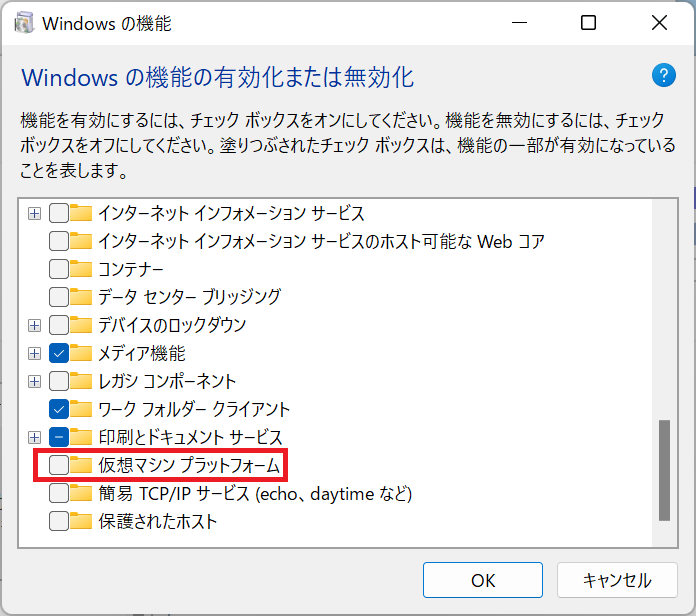The width and height of the screenshot is (696, 616).
Task: Check インターネット インフォメーション サービス checkbox
Action: [x=59, y=213]
